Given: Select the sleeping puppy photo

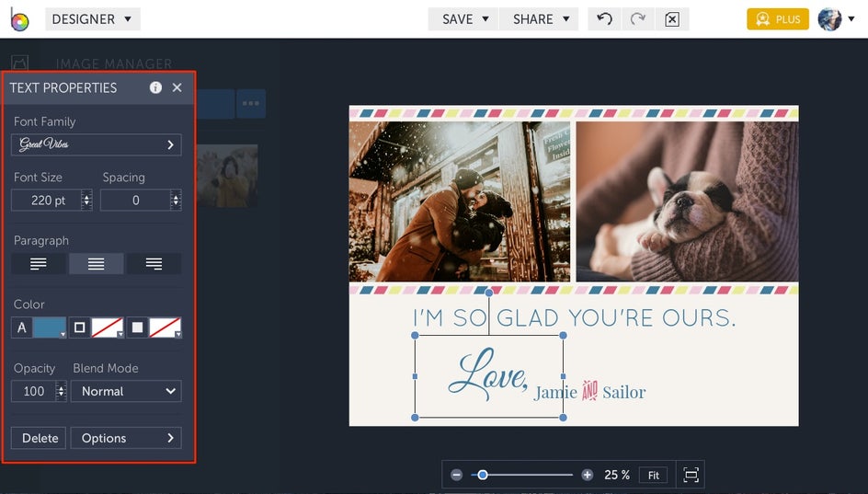Looking at the screenshot, I should pos(688,201).
